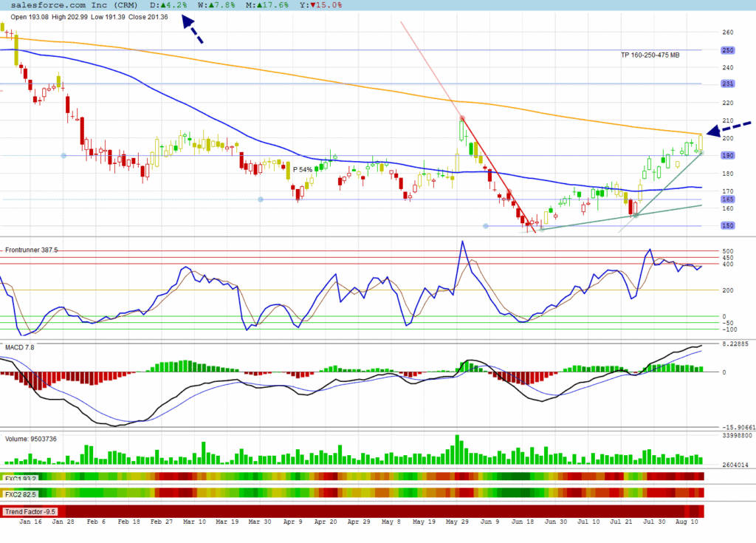Click the 210 price axis label

coord(727,120)
